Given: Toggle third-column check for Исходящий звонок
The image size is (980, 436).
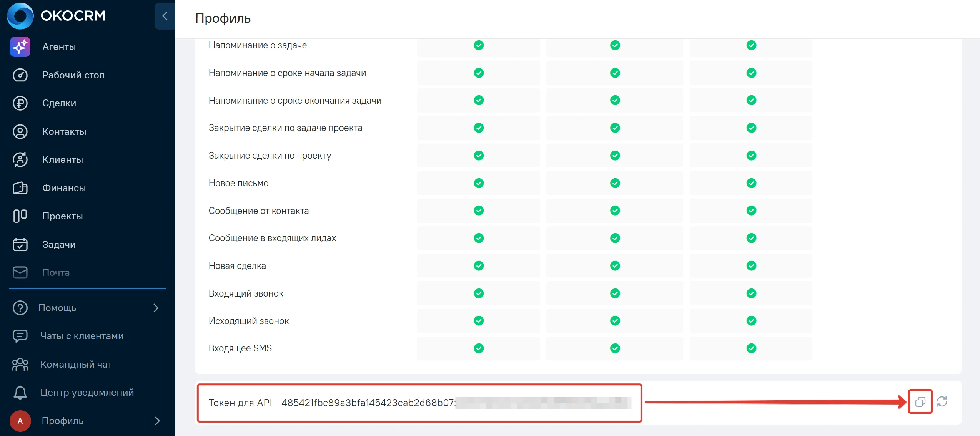Looking at the screenshot, I should pos(752,321).
